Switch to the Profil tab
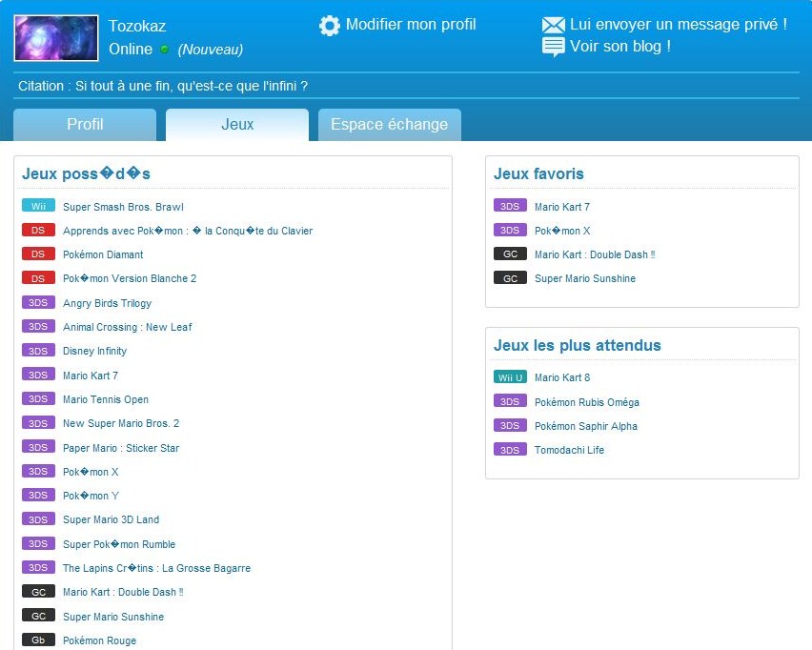The width and height of the screenshot is (812, 650). pyautogui.click(x=85, y=125)
